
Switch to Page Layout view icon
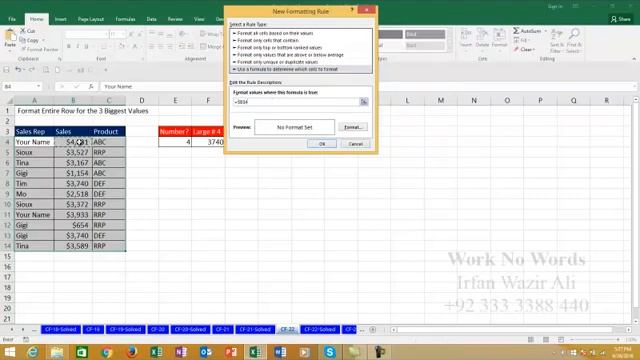[x=546, y=340]
